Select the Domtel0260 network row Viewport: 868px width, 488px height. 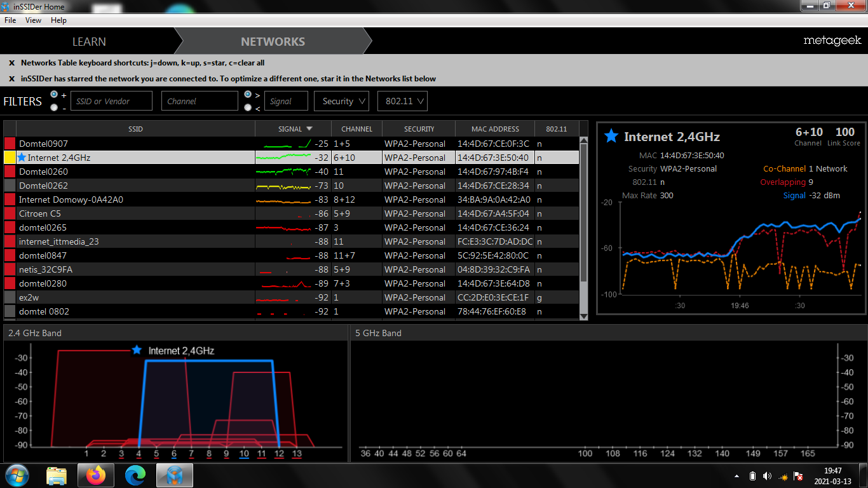(292, 172)
